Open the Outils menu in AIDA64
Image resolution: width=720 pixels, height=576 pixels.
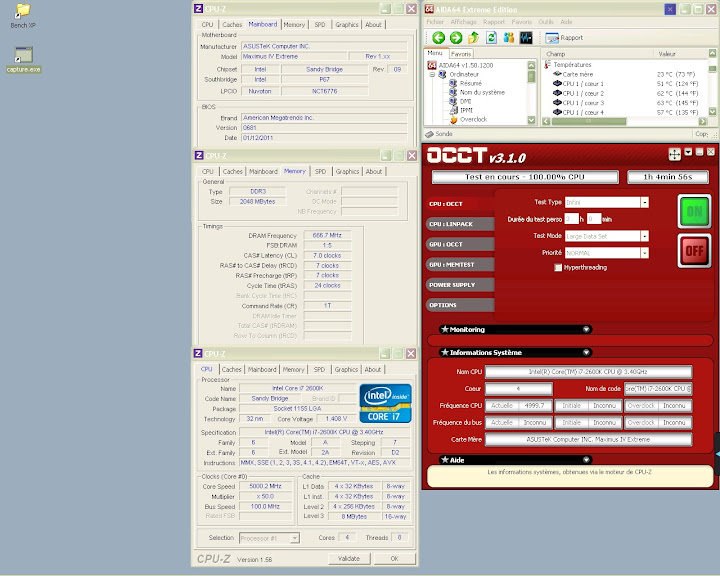(x=546, y=22)
